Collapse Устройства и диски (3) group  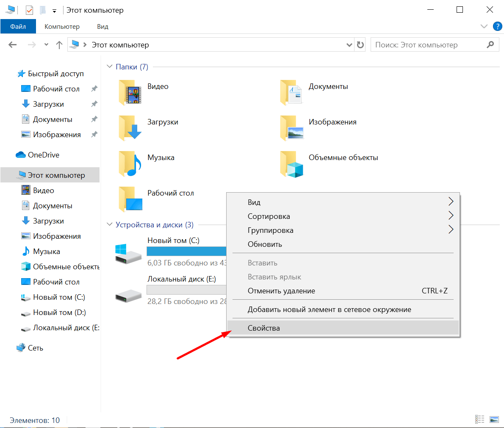click(109, 224)
